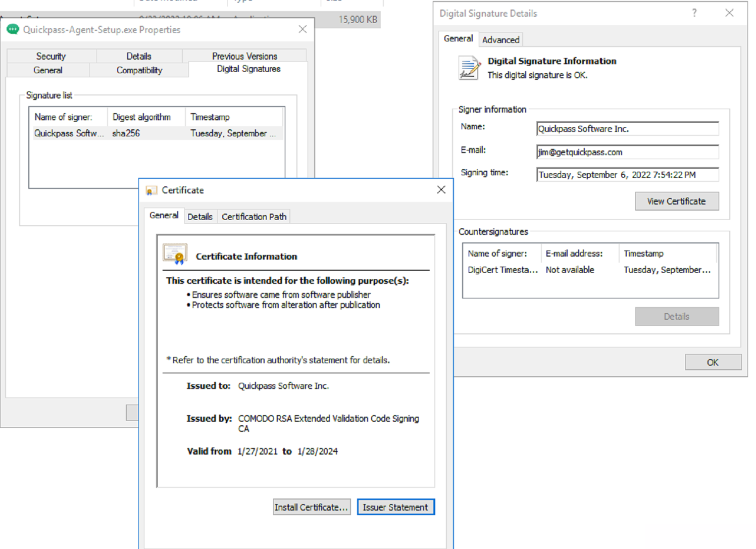Click the signed document icon in Digital Signature Details

[x=469, y=68]
